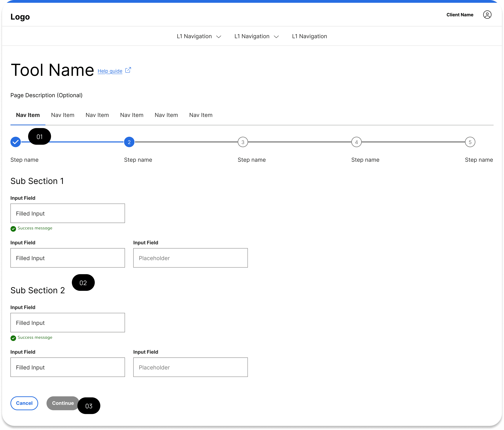Click the completed step checkmark circle
Viewport: 504px width, 430px height.
coord(16,142)
